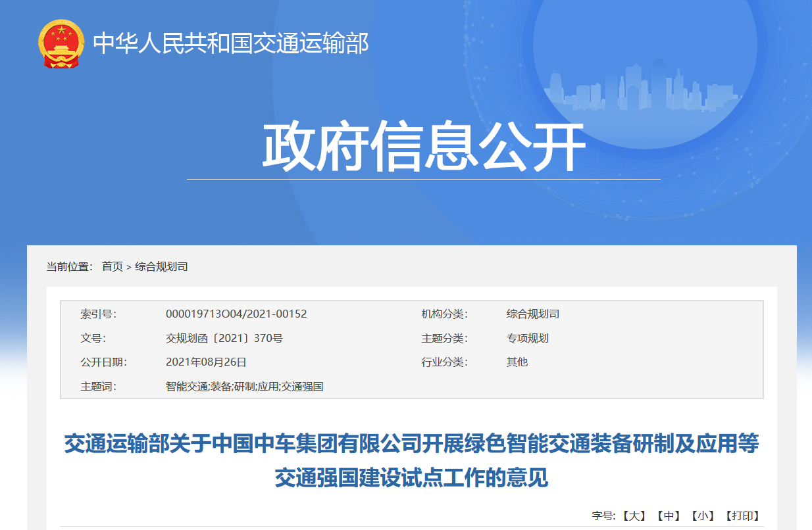This screenshot has width=812, height=530.
Task: Click the 主题词 label
Action: pyautogui.click(x=99, y=386)
